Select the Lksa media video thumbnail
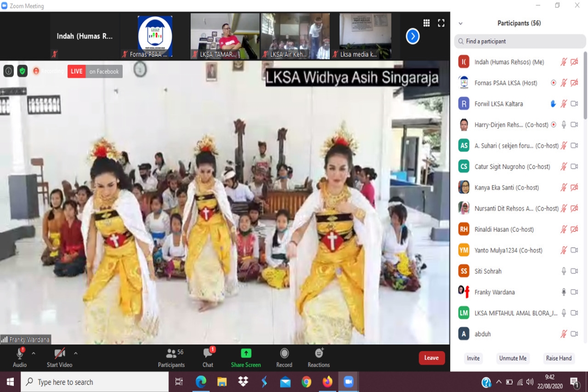The image size is (588, 392). [365, 36]
